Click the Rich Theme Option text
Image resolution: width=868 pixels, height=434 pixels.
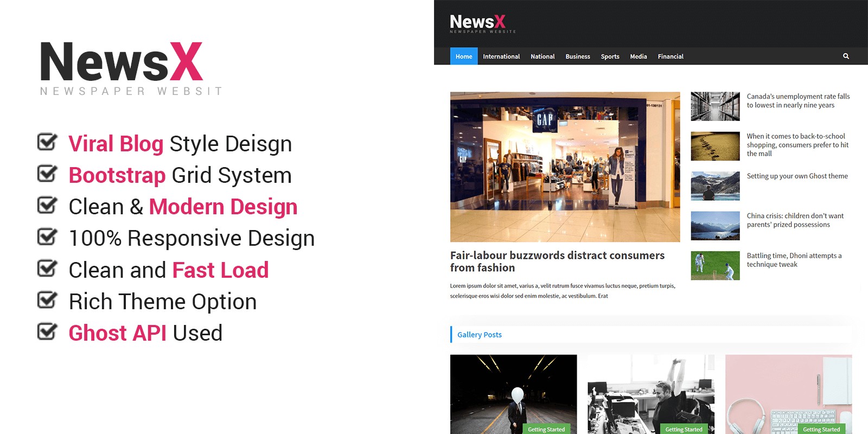[163, 302]
